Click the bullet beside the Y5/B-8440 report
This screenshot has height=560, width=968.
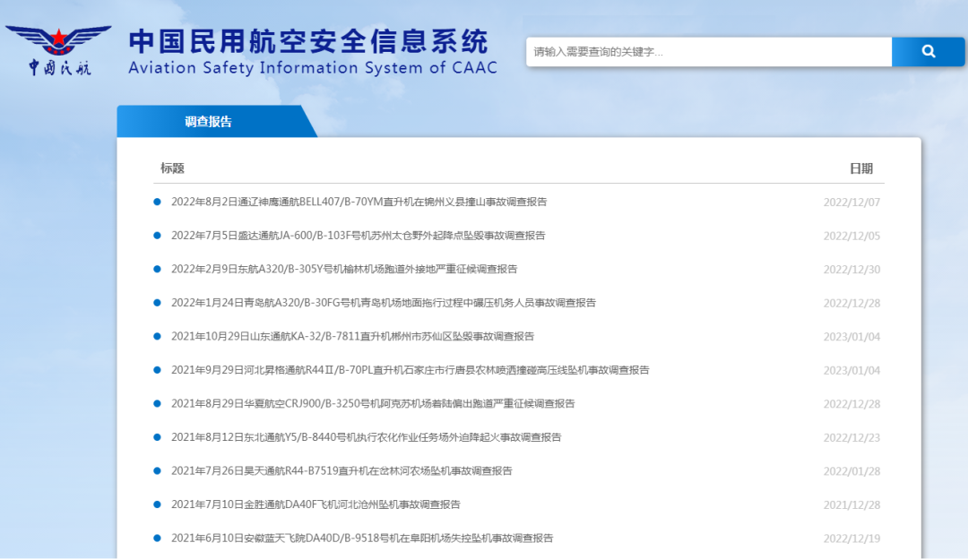[158, 437]
